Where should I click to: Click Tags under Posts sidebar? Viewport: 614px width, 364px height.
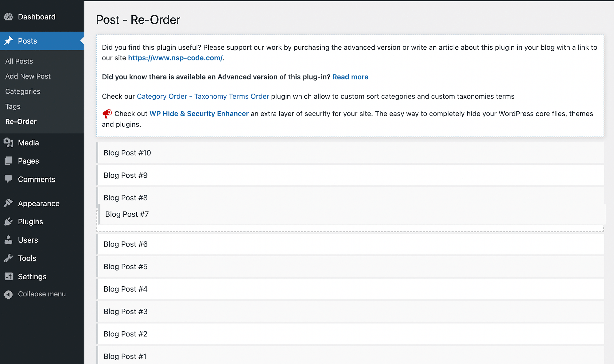(x=13, y=106)
